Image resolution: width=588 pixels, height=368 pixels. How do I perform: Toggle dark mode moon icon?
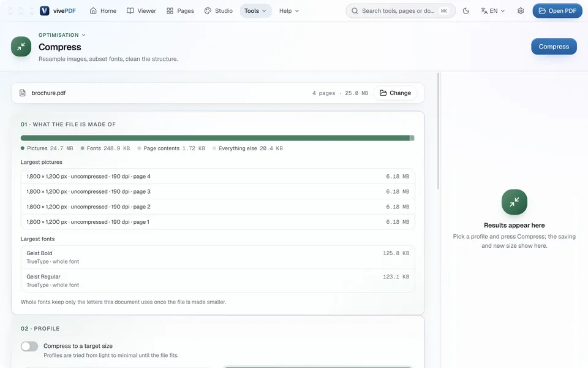pyautogui.click(x=466, y=11)
